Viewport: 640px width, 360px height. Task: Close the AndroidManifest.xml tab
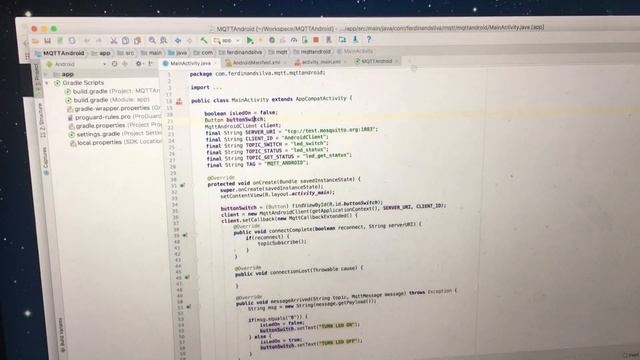285,62
